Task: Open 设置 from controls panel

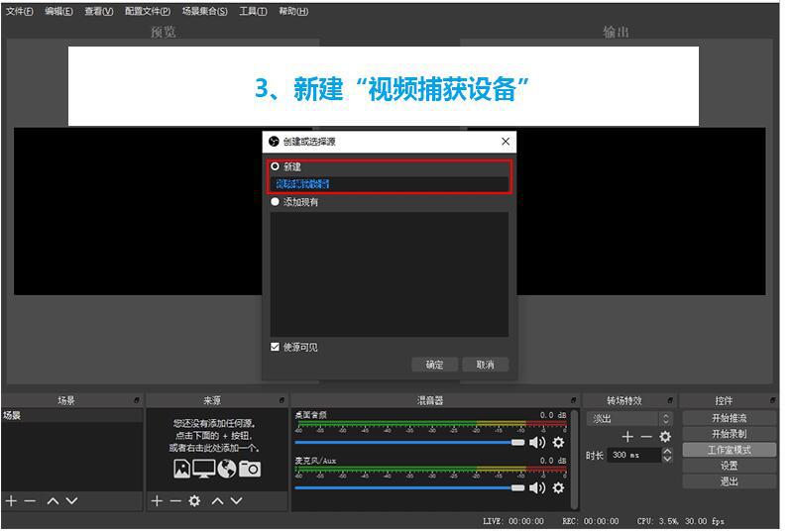Action: point(729,466)
